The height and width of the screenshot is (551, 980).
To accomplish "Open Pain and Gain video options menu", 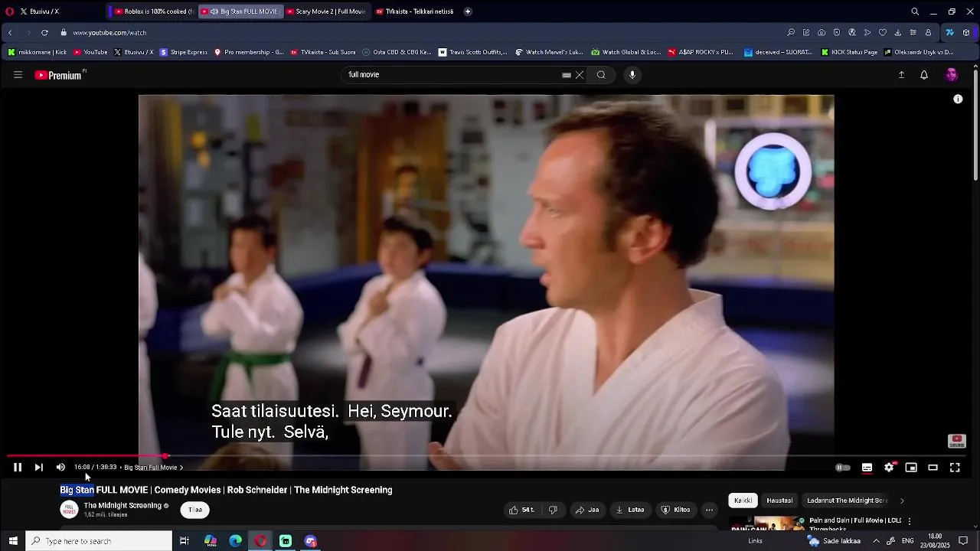I will [910, 521].
